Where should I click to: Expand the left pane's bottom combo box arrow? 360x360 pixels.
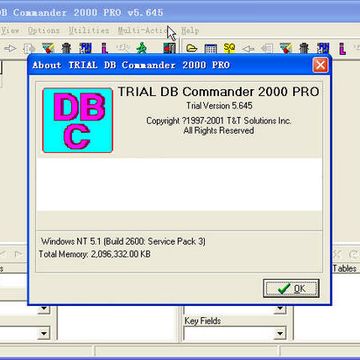tap(44, 333)
